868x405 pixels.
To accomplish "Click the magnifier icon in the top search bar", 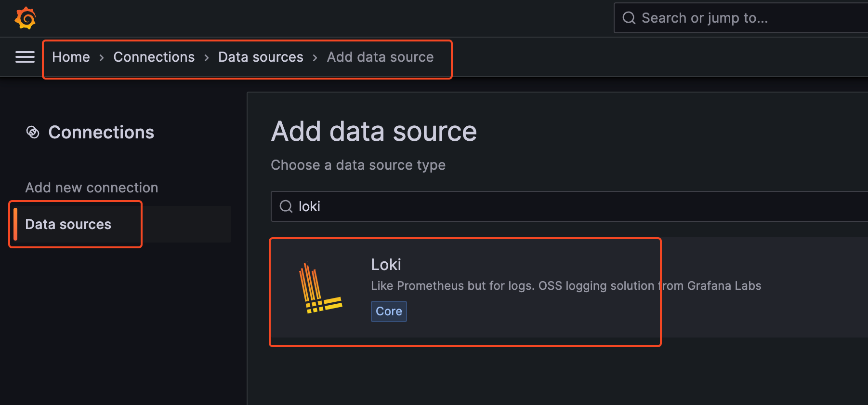I will pyautogui.click(x=629, y=18).
